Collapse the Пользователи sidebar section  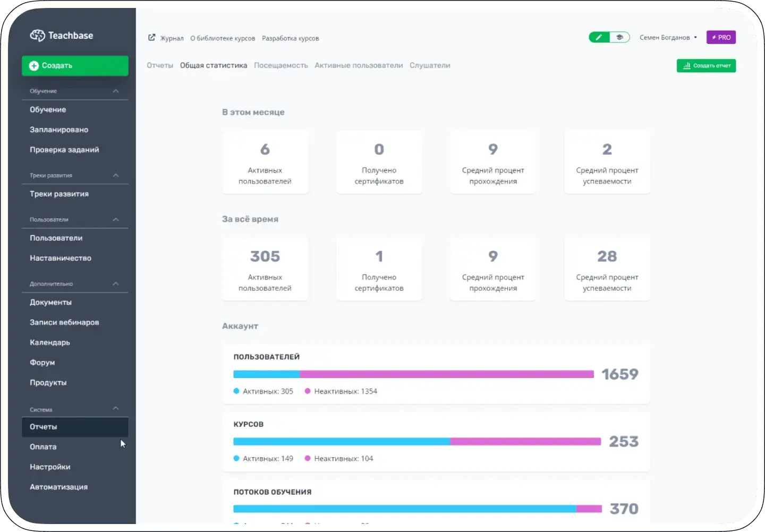click(x=116, y=219)
